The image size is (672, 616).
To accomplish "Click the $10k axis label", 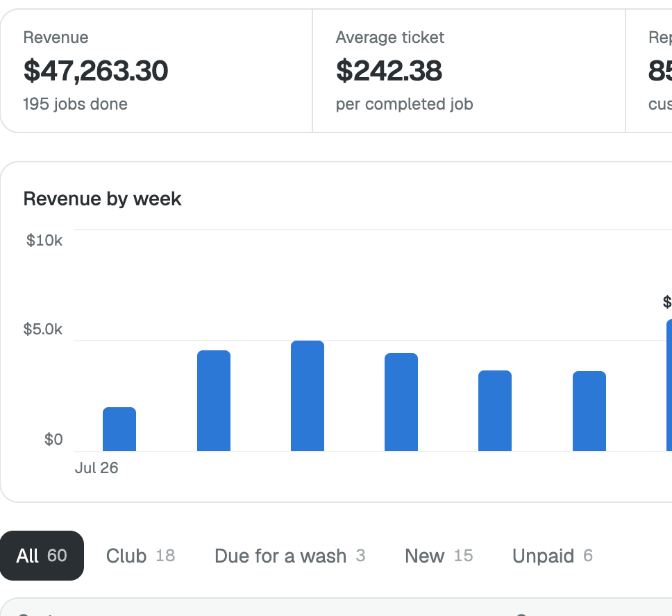I will point(44,240).
